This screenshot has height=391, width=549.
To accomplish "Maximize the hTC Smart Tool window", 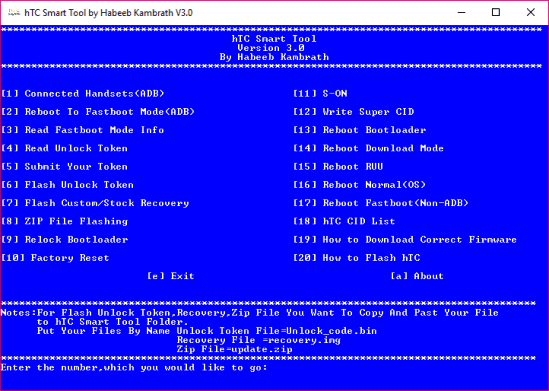I will click(496, 13).
